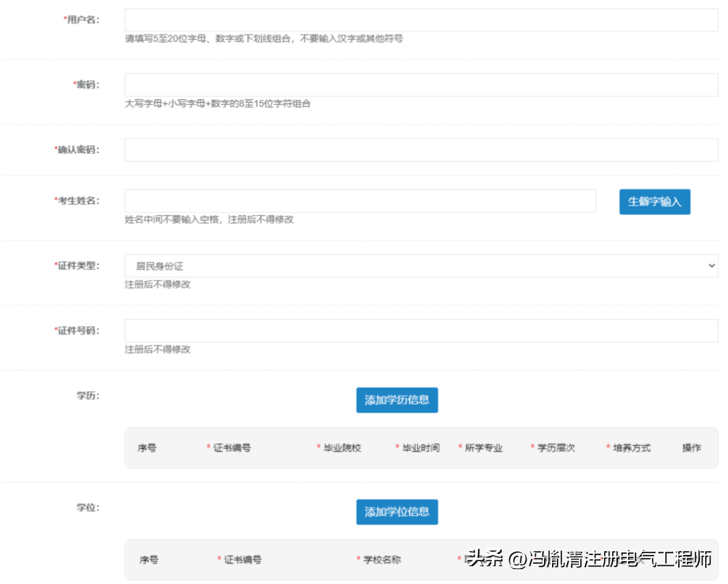Select the 培养方式 column header
The image size is (728, 584).
point(632,448)
